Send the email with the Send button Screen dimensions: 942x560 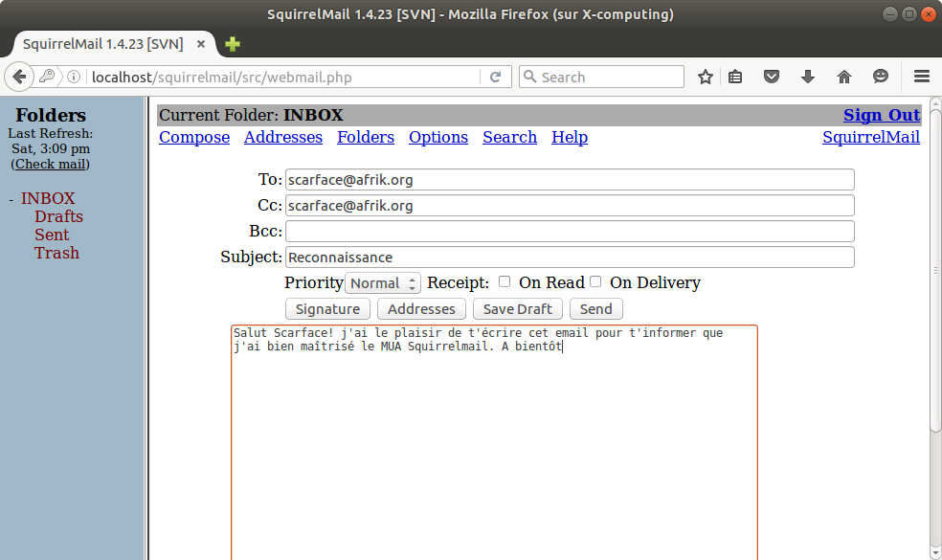[596, 309]
